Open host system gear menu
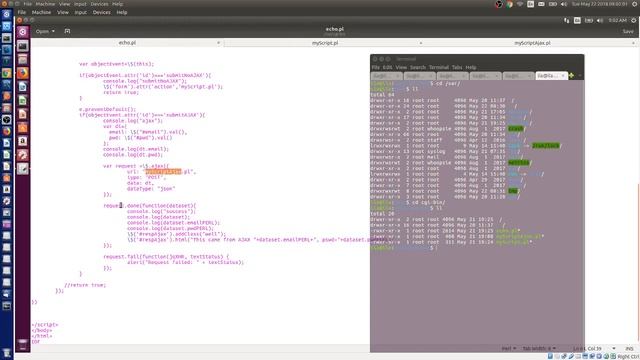 coord(635,4)
